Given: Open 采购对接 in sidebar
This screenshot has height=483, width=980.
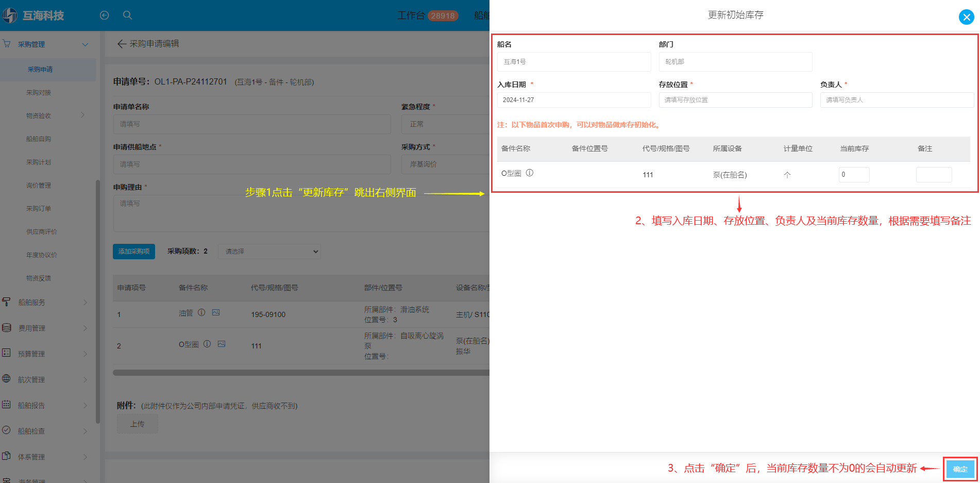Looking at the screenshot, I should click(x=39, y=92).
